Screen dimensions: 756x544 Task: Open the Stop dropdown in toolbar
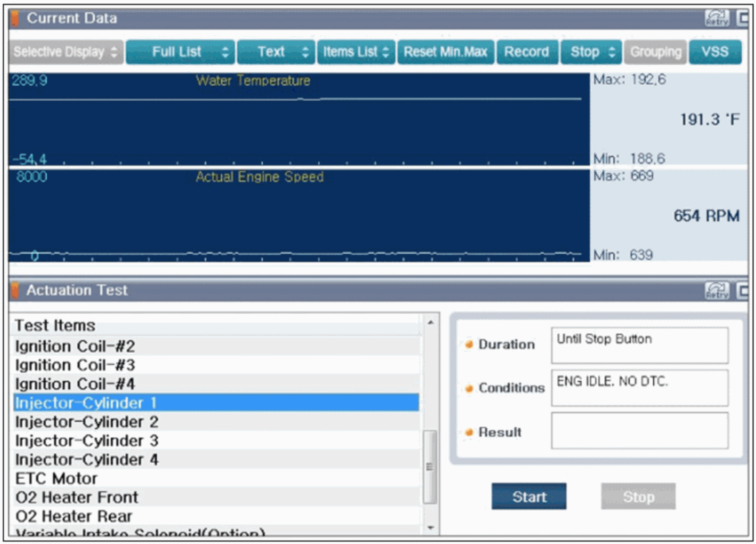[591, 52]
